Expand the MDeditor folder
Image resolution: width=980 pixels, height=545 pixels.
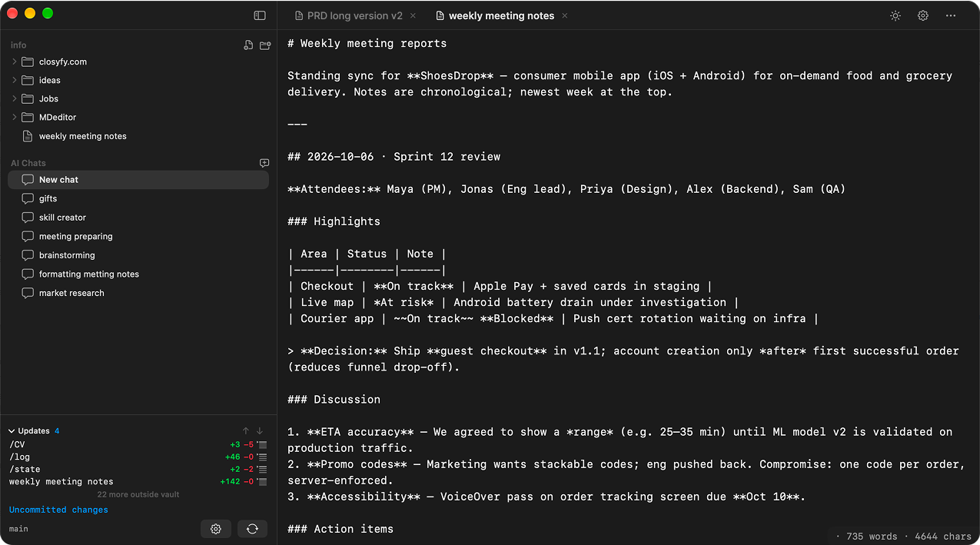pos(15,117)
